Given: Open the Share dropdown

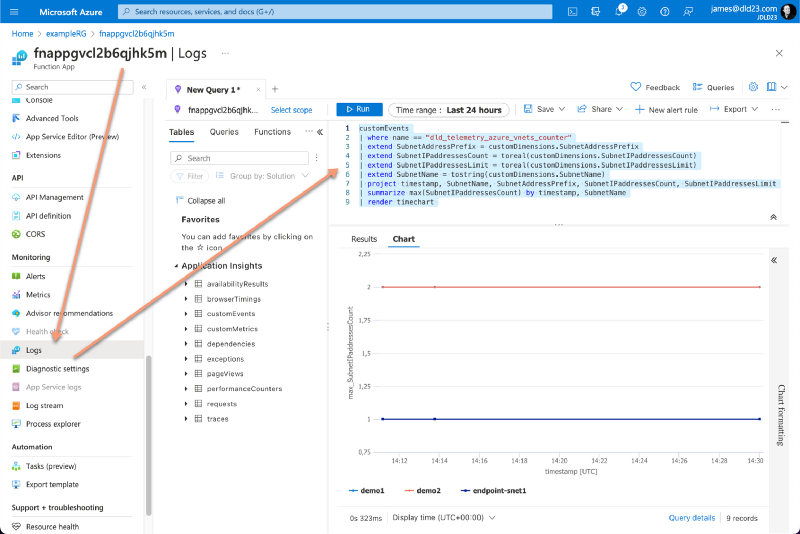Looking at the screenshot, I should [600, 109].
